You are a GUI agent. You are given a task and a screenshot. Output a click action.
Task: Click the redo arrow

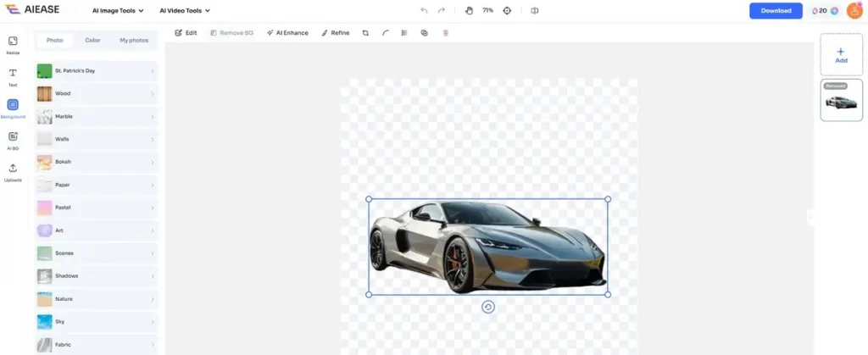(x=442, y=11)
